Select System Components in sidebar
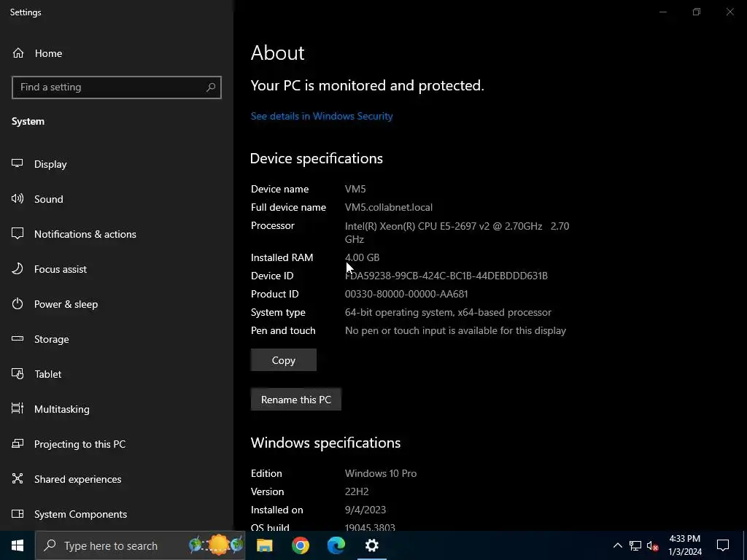The height and width of the screenshot is (560, 747). [x=69, y=514]
